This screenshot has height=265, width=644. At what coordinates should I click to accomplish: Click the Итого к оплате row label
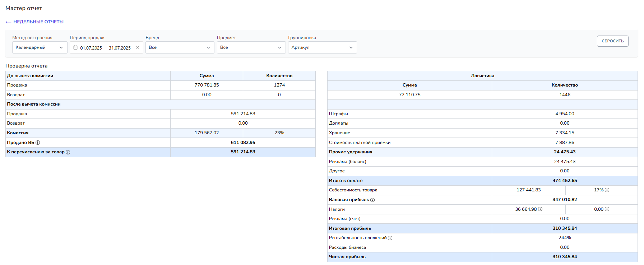[x=346, y=181]
